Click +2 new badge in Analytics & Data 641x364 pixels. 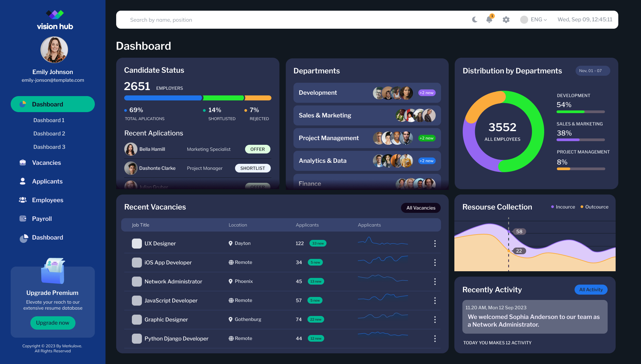[427, 161]
